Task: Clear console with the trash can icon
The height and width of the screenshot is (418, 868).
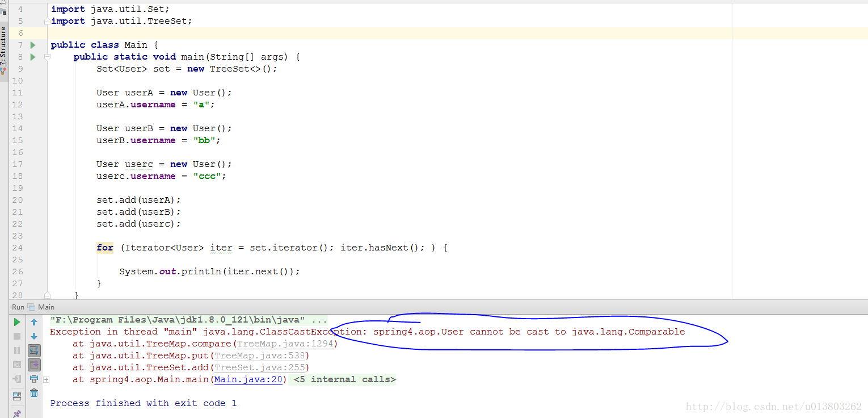Action: click(x=34, y=393)
